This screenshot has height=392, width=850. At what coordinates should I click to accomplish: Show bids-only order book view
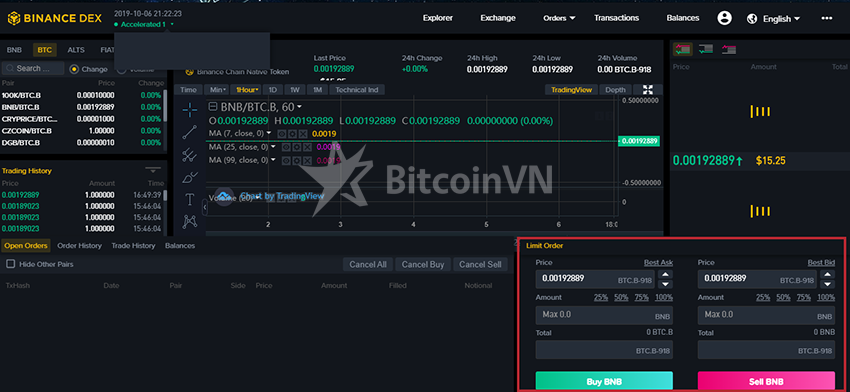(x=705, y=49)
